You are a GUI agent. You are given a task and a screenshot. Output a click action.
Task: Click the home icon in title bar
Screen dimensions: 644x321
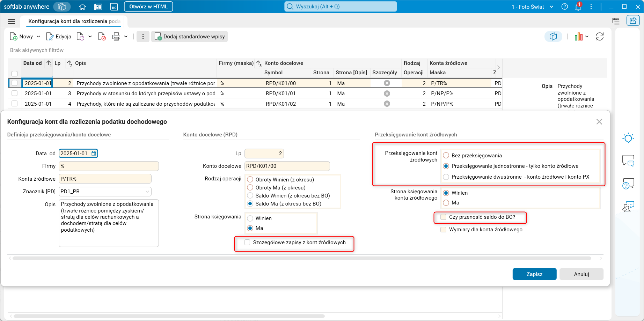pos(82,7)
